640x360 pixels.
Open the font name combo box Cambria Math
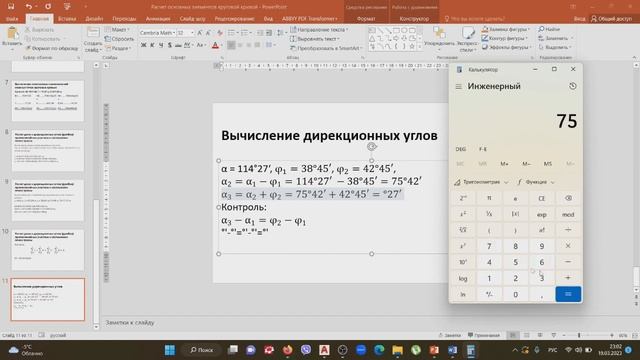click(157, 33)
